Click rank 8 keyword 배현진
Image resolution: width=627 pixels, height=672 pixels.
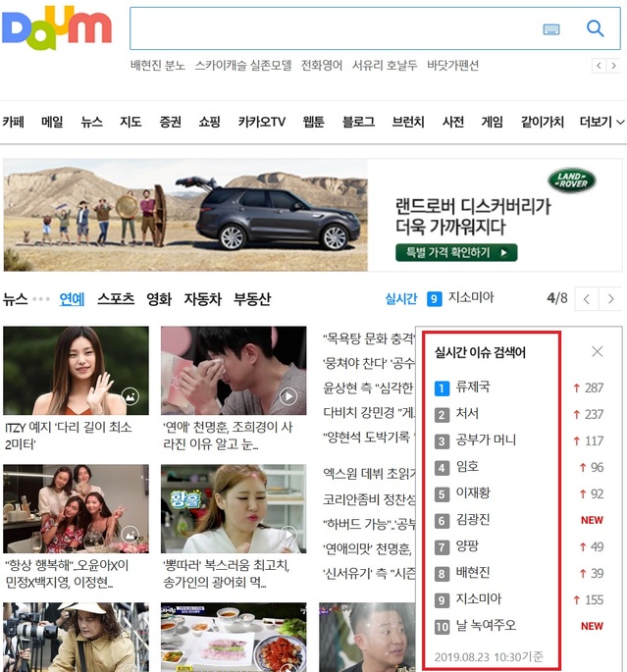pos(473,573)
